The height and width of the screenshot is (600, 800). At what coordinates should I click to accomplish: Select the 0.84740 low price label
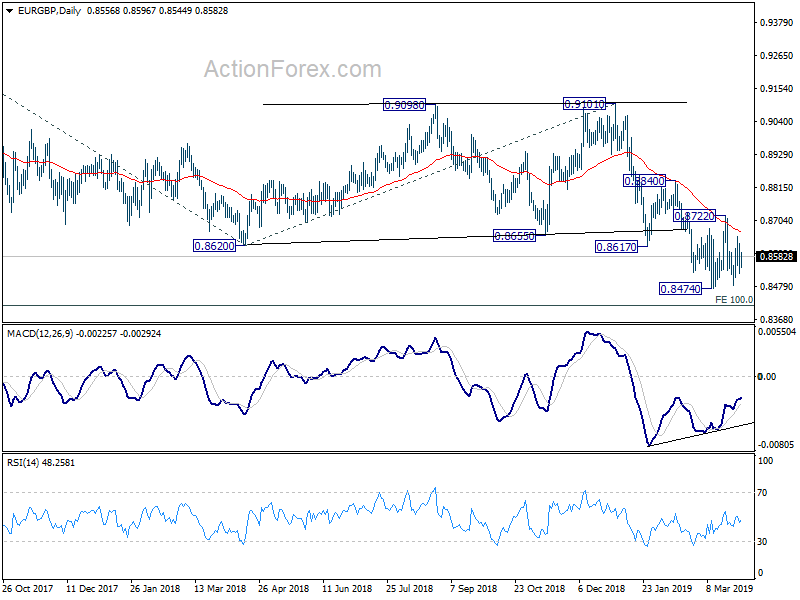[681, 289]
